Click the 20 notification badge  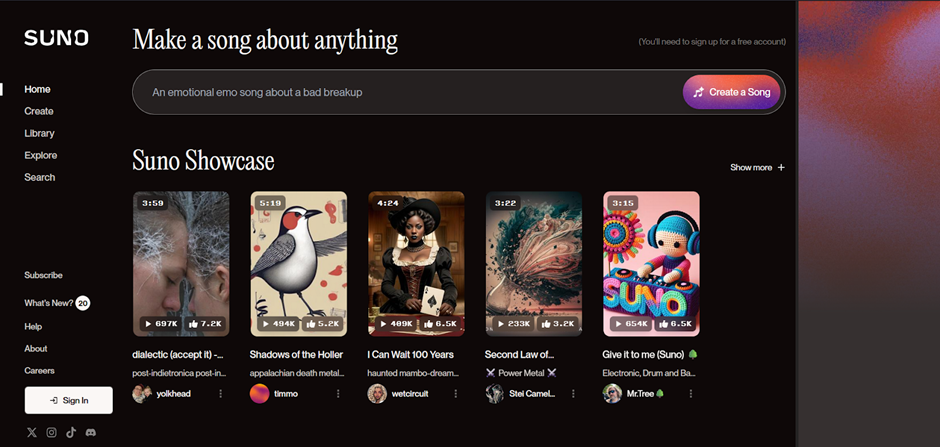[x=83, y=303]
